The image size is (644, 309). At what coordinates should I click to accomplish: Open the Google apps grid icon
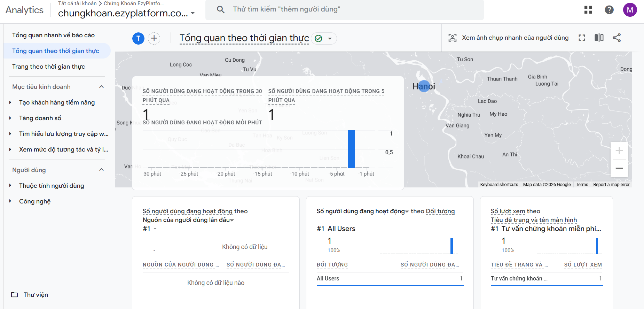point(588,10)
